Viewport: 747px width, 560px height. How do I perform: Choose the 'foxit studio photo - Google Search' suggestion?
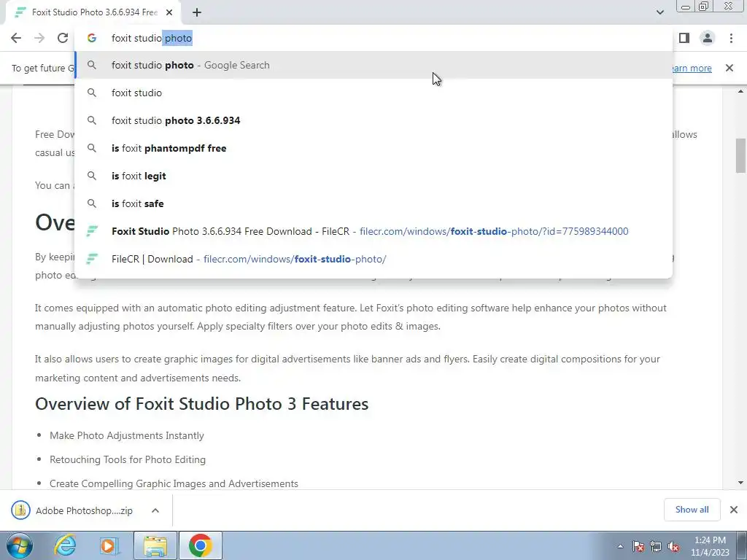[x=374, y=65]
